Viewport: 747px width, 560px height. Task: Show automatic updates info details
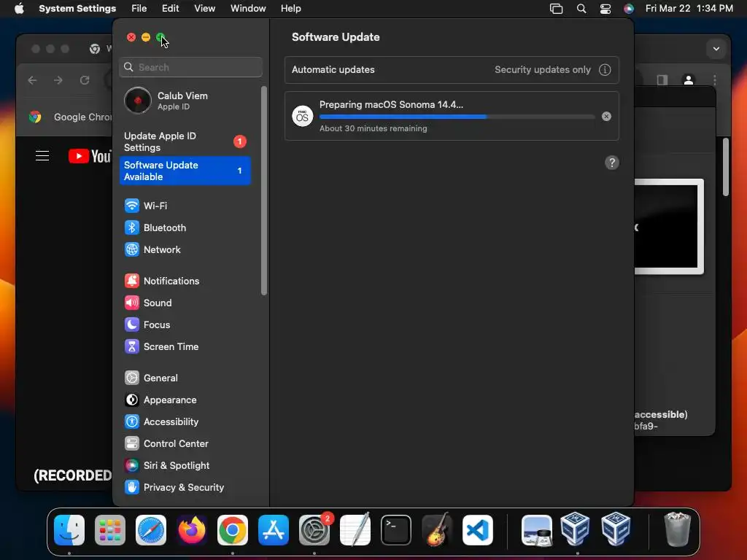click(x=605, y=70)
